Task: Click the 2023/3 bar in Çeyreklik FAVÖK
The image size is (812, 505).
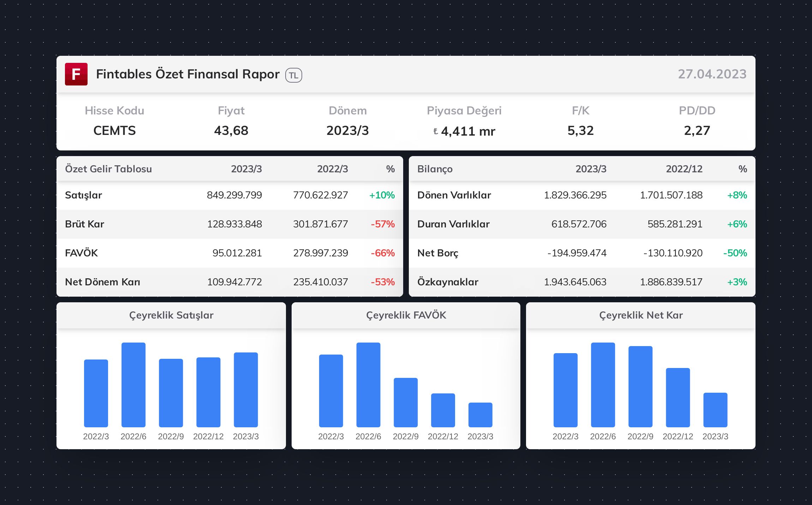Action: pyautogui.click(x=480, y=415)
